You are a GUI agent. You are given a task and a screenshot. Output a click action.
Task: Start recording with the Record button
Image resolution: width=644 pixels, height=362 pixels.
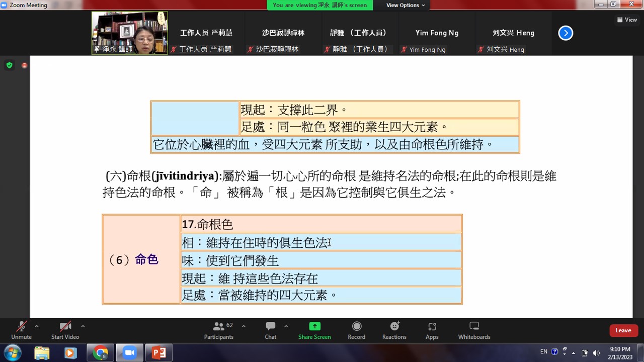pyautogui.click(x=356, y=330)
